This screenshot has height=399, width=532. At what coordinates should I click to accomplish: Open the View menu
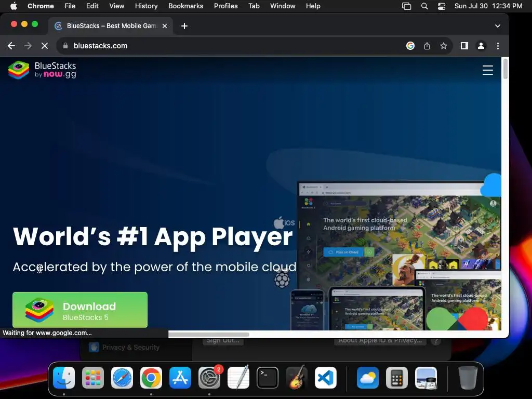pos(117,6)
